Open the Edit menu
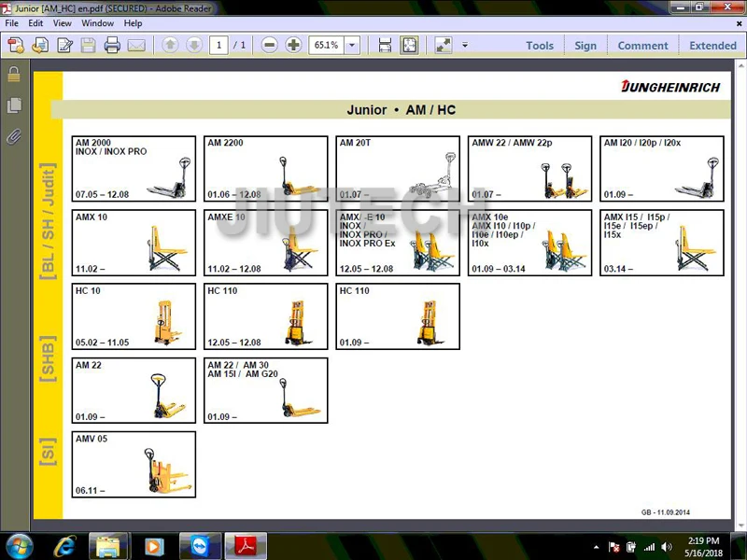Screen dimensions: 747x560 (35, 22)
